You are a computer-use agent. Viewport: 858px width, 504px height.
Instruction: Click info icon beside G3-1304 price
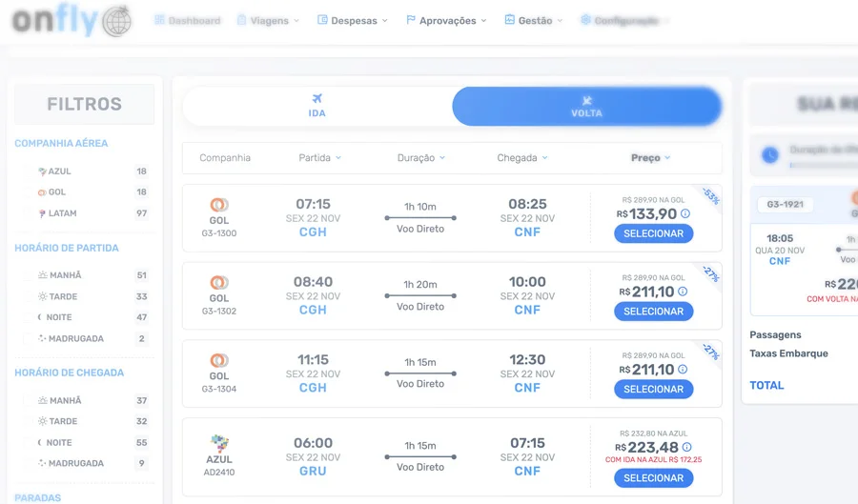683,369
